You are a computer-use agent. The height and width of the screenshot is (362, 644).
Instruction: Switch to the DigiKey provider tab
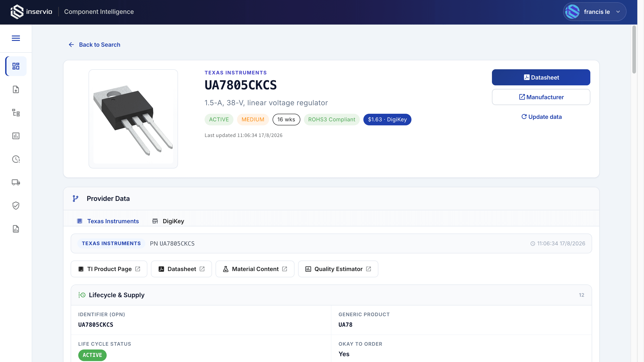(168, 221)
